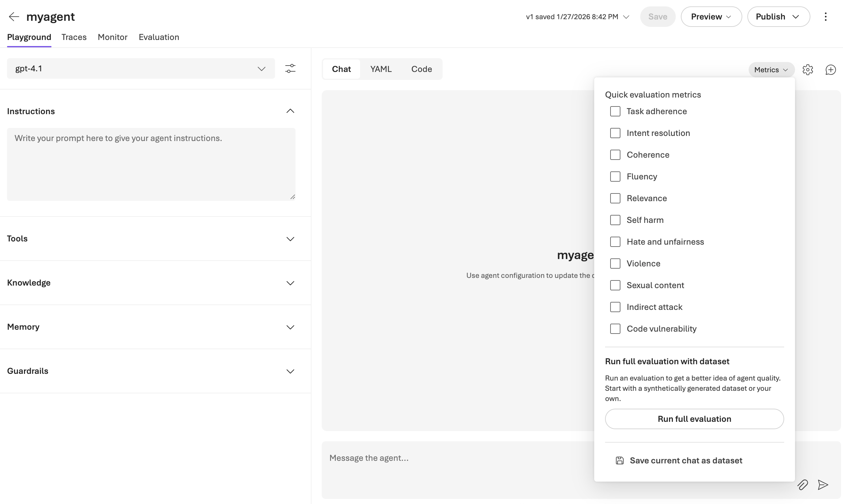This screenshot has width=843, height=504.
Task: Choose Save current chat as dataset
Action: (686, 461)
